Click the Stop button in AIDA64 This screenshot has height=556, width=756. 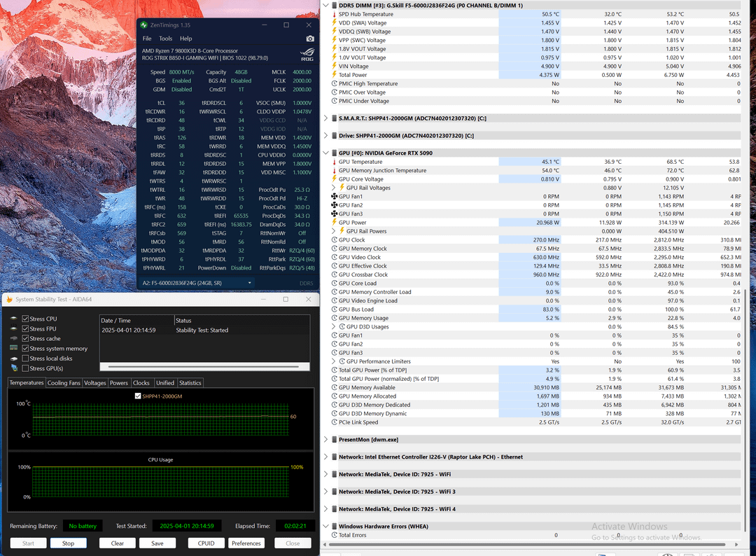tap(69, 543)
